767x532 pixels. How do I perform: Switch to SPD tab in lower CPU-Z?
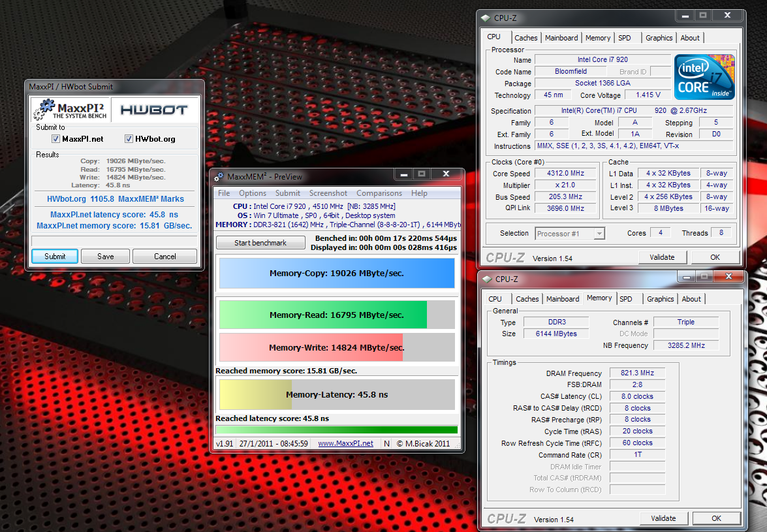[x=626, y=299]
